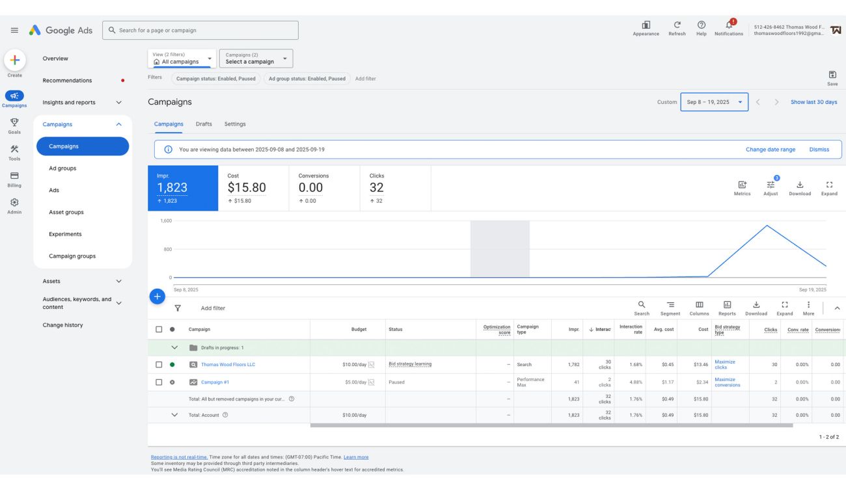
Task: Tick the Campaign #1 row checkbox
Action: [x=159, y=382]
